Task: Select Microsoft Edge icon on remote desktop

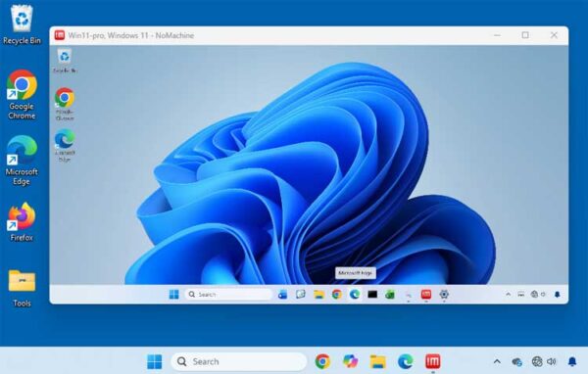Action: (65, 146)
